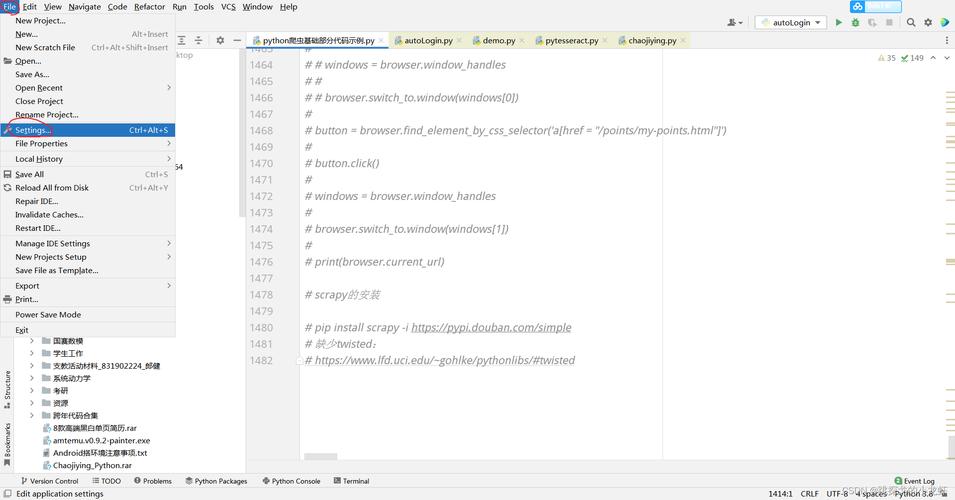Toggle Power Save Mode in the File menu
Screen dimensions: 955x500
click(x=48, y=315)
